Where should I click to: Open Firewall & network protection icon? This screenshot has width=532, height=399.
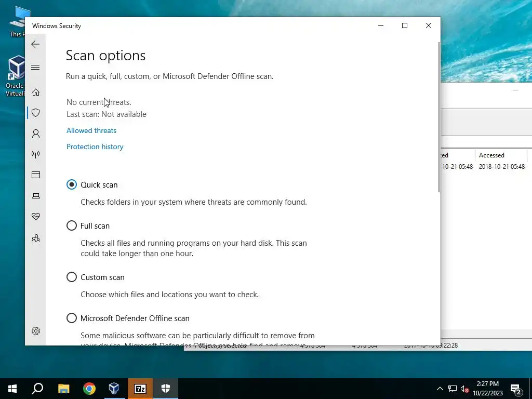pyautogui.click(x=36, y=154)
